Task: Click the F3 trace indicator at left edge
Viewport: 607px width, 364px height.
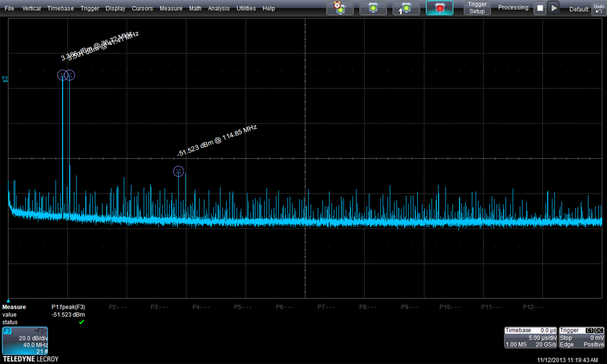Action: point(5,79)
